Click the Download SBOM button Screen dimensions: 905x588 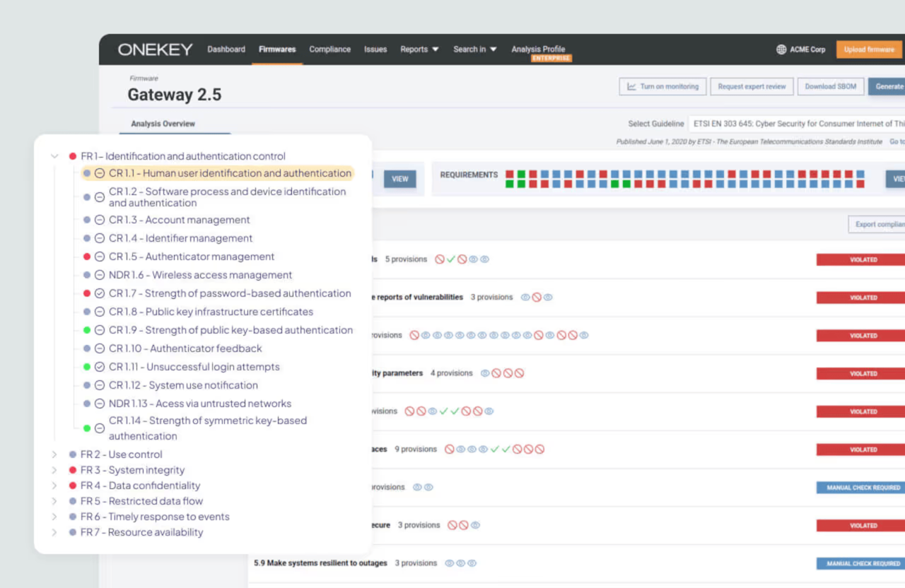830,86
